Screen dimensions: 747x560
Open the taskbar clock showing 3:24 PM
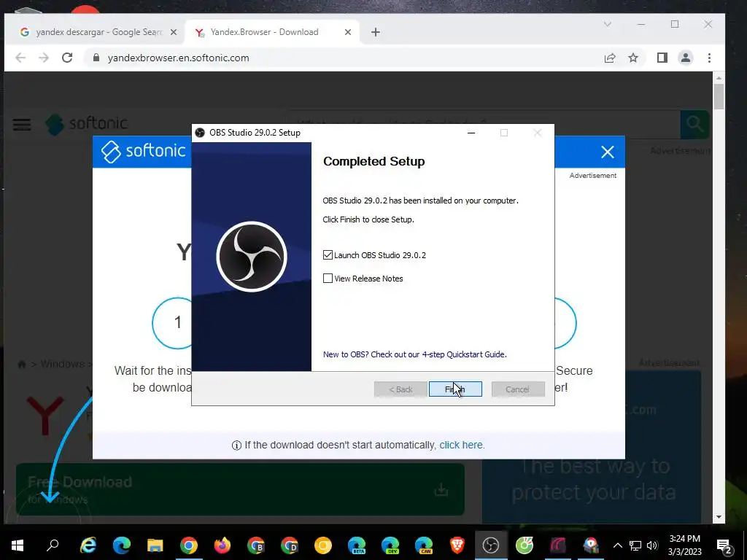coord(684,545)
